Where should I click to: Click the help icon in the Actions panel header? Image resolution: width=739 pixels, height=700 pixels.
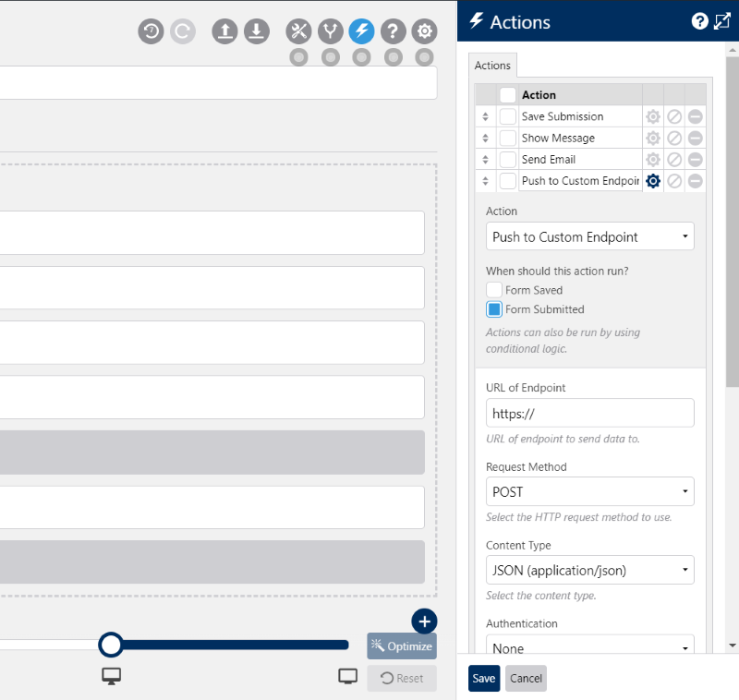pyautogui.click(x=700, y=21)
